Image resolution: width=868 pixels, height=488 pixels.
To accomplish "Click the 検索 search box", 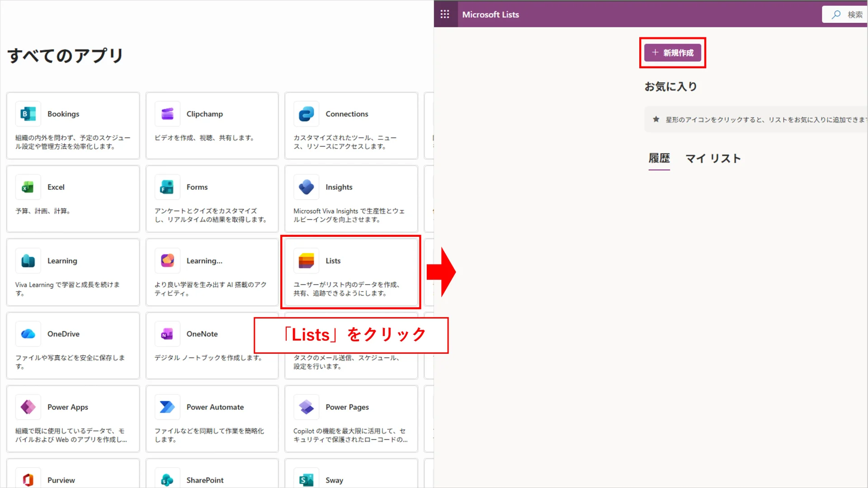I will (x=845, y=14).
